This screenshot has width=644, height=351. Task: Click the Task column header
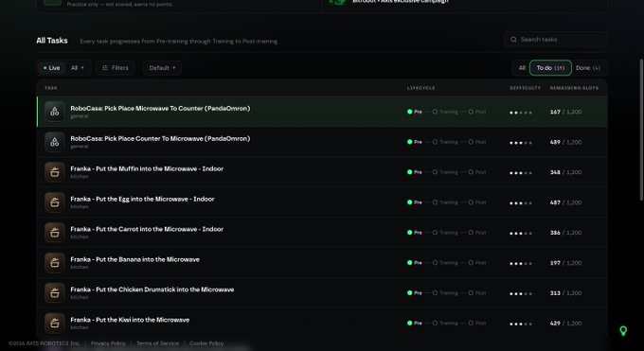(x=51, y=88)
